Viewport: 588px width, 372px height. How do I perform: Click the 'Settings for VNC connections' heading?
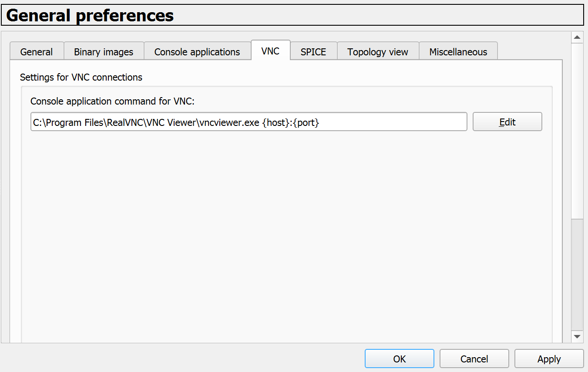click(81, 78)
